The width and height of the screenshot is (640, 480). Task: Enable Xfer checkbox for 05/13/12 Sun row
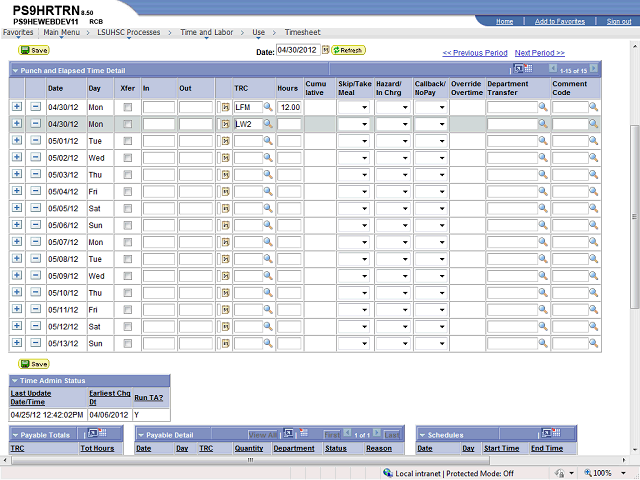127,344
